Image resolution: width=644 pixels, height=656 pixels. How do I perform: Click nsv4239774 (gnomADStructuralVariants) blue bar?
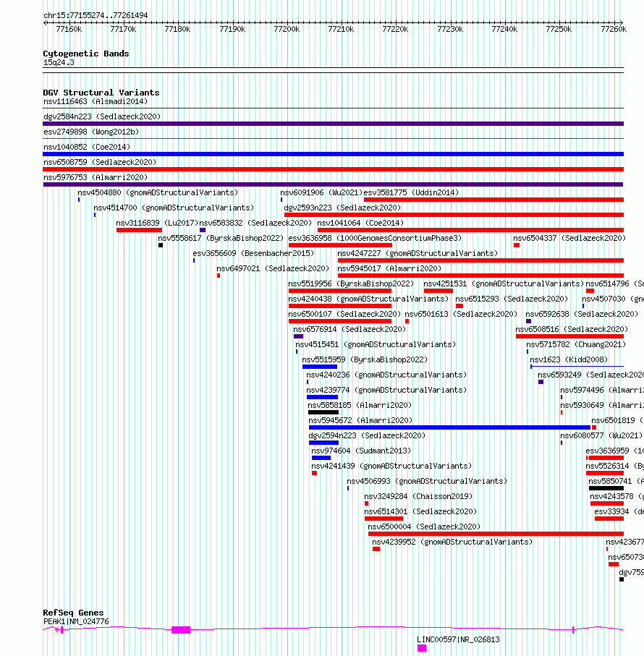322,397
